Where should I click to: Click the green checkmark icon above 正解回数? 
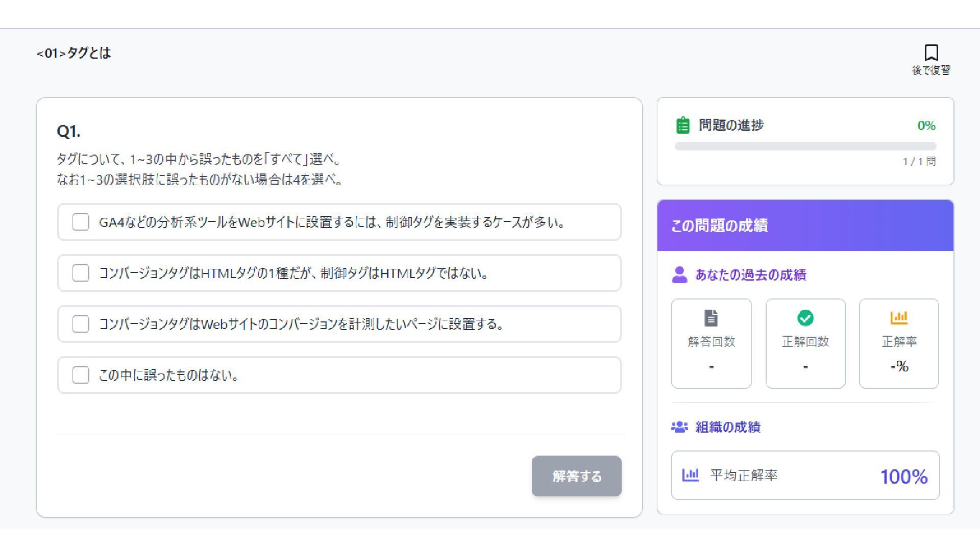pos(805,318)
